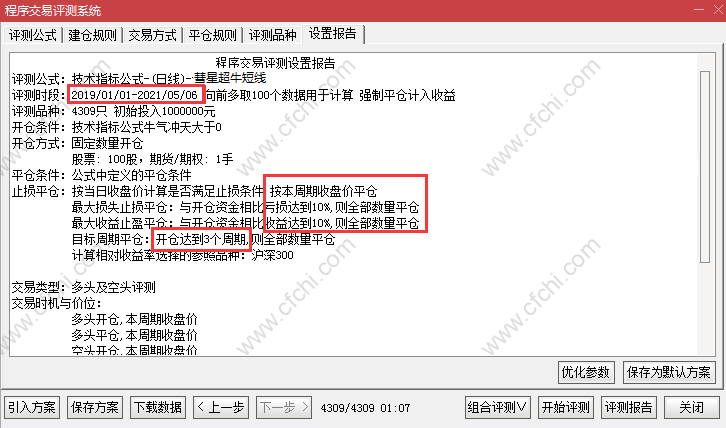Go back with 上一步 button
Image resolution: width=726 pixels, height=428 pixels.
pos(221,408)
